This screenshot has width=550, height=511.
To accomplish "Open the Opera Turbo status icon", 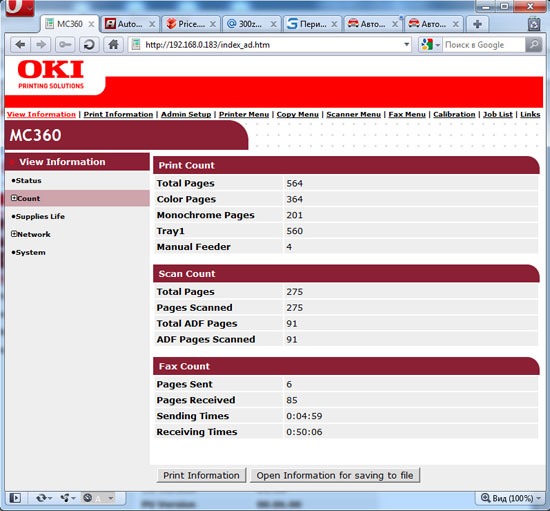I will [99, 498].
